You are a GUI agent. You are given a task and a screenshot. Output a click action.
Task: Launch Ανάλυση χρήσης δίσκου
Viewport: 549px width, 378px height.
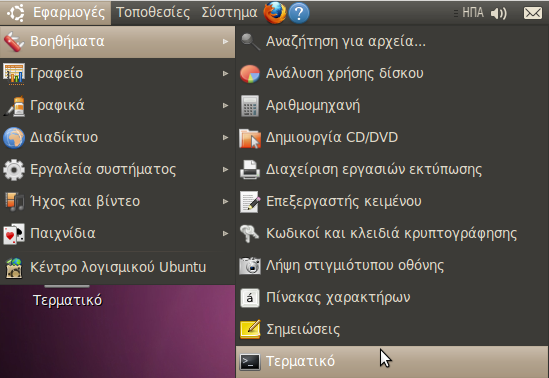(x=392, y=74)
